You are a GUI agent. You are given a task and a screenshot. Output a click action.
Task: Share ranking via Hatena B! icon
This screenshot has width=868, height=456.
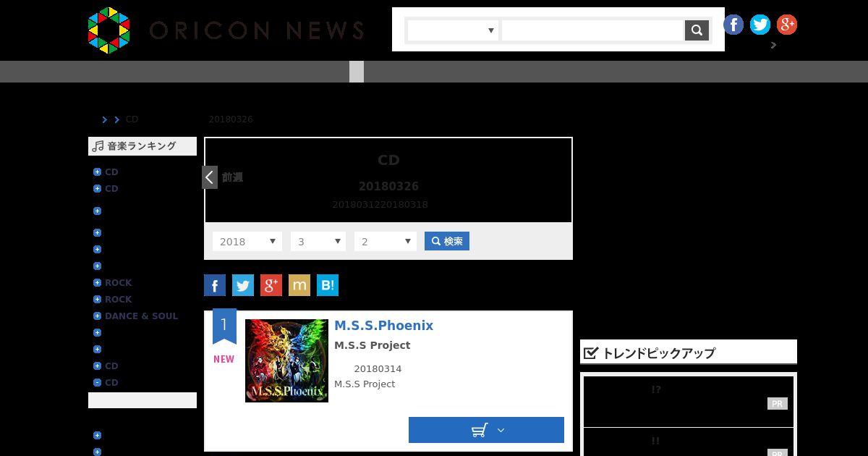(328, 285)
